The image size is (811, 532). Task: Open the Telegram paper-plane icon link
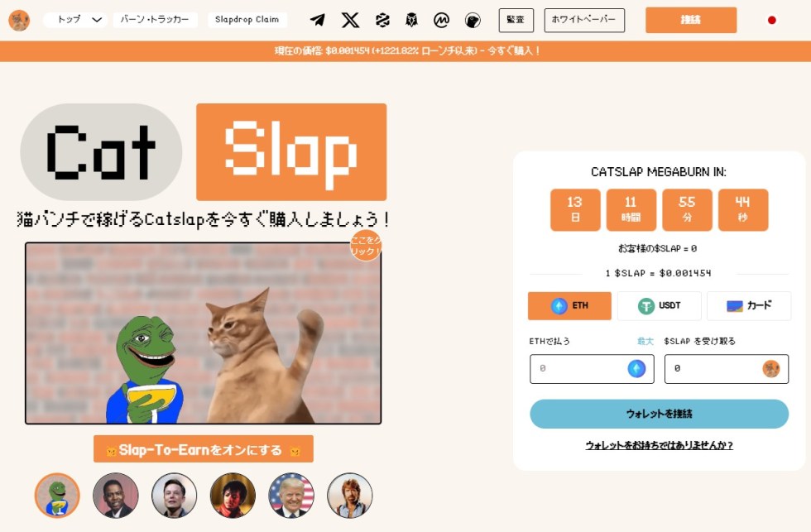318,20
